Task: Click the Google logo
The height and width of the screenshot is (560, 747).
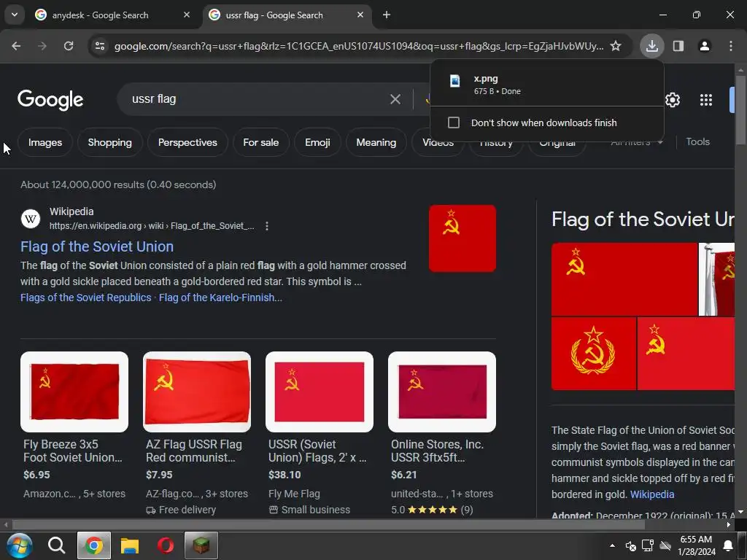Action: click(50, 99)
